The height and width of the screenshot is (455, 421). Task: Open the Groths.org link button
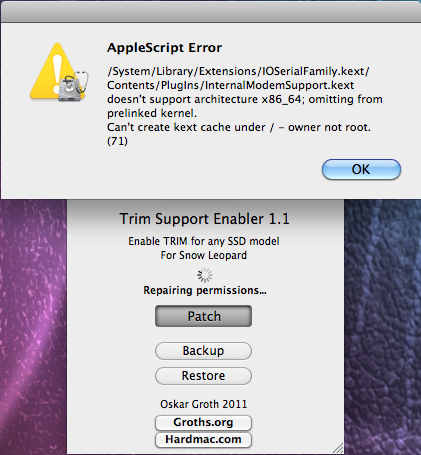(203, 422)
